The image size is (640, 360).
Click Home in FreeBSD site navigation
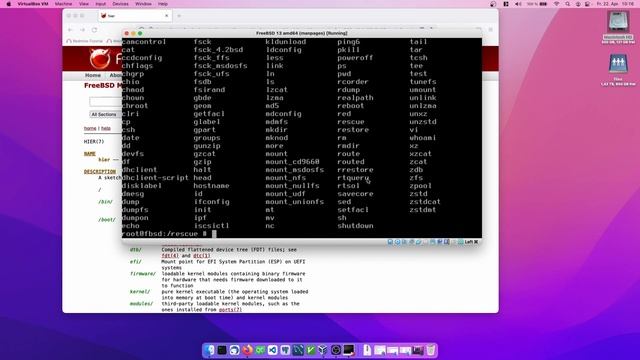pos(93,75)
